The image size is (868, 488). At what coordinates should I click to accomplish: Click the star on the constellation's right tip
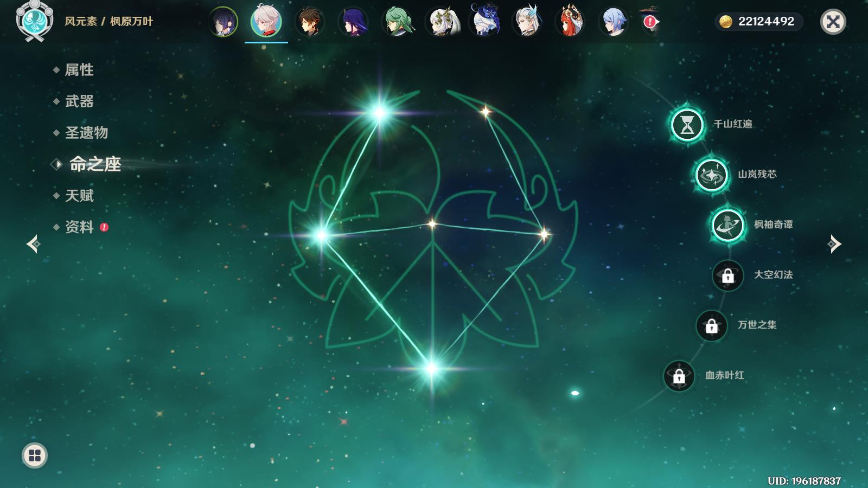[x=544, y=234]
